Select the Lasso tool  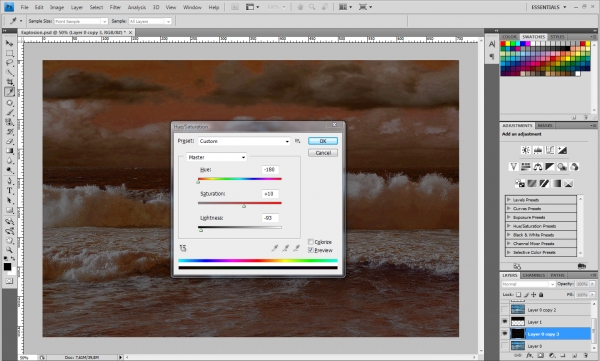(10, 63)
